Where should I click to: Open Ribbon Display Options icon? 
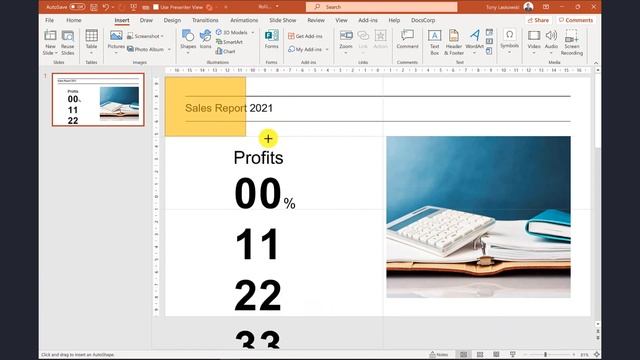(546, 7)
